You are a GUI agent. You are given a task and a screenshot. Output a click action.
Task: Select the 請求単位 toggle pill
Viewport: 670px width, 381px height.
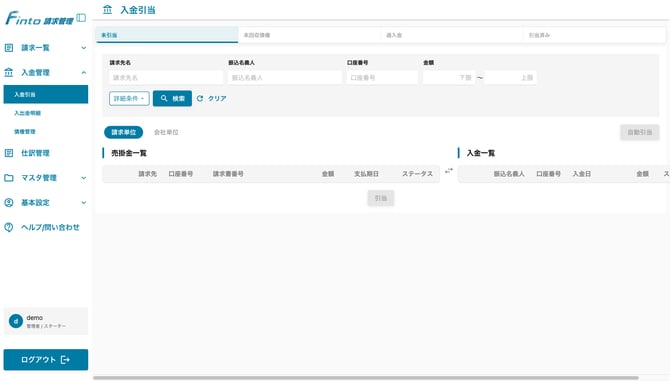click(123, 132)
